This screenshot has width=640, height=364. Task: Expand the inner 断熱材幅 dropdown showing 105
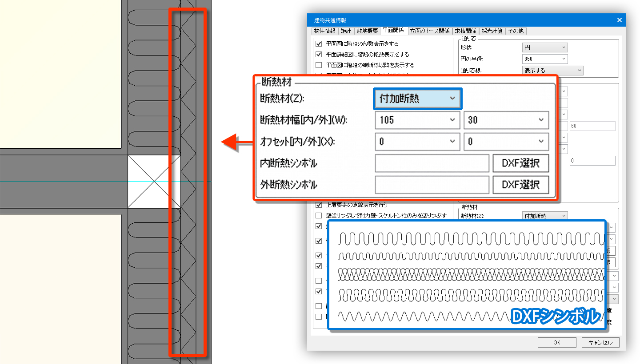(x=417, y=120)
